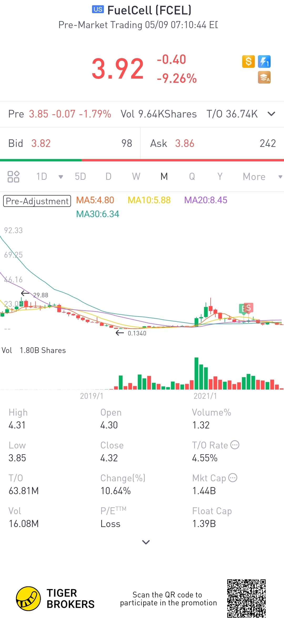Expand more stock statistics chevron
284x644 pixels.
pos(146,542)
